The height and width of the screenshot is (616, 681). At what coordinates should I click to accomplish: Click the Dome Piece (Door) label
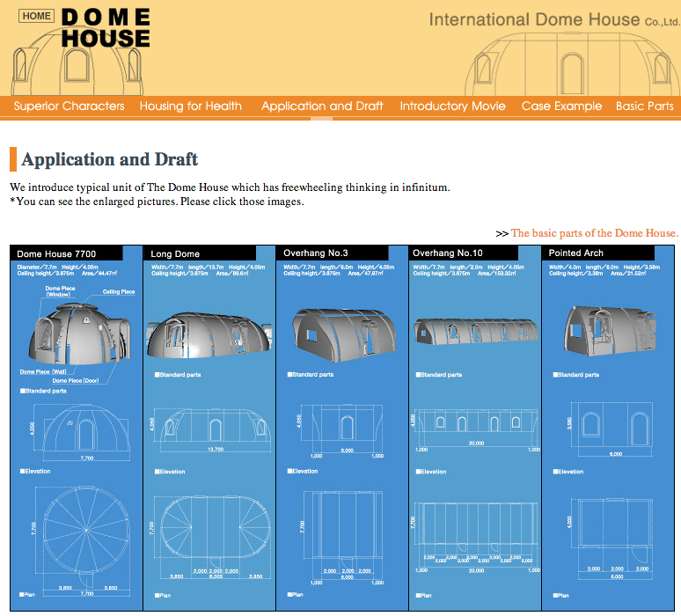pyautogui.click(x=76, y=381)
